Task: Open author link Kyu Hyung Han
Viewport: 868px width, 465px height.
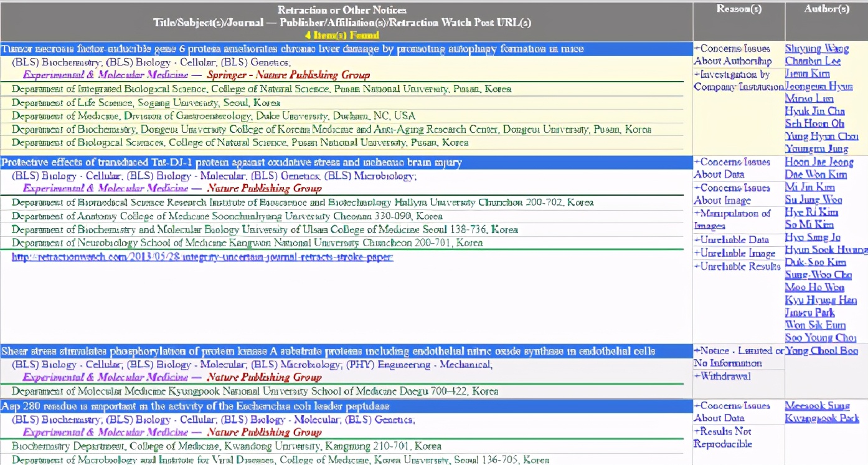Action: tap(821, 300)
